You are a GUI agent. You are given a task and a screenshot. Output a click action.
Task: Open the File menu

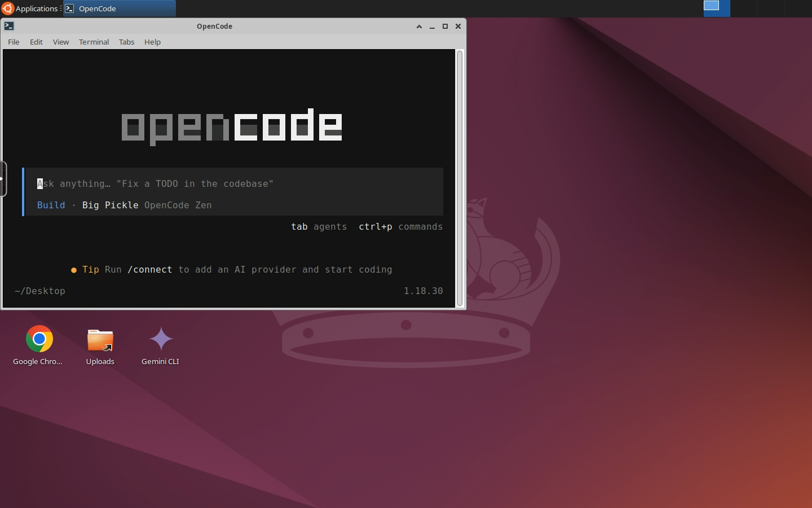click(14, 42)
